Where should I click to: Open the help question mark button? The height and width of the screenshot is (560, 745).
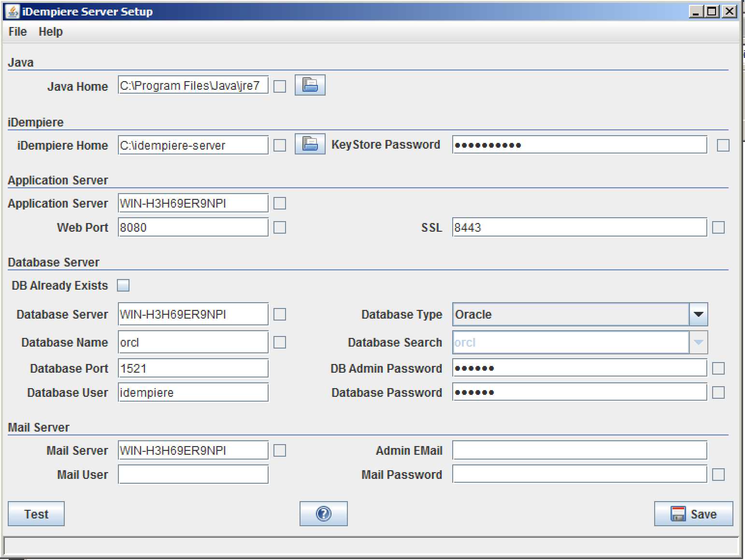coord(323,513)
